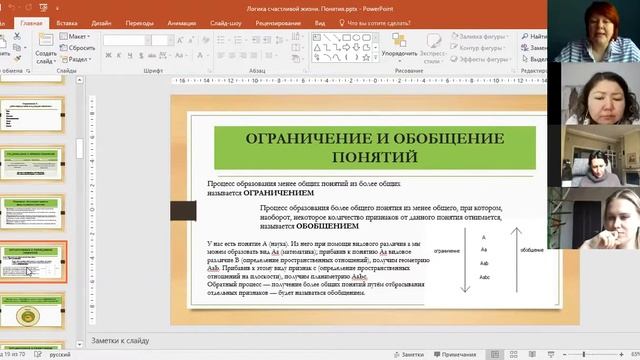Click the slide title ОГРАНИЧЕНИЕ И ОБОБЩЕНИЕ ПОНЯТИЙ
This screenshot has height=360, width=640.
[375, 147]
